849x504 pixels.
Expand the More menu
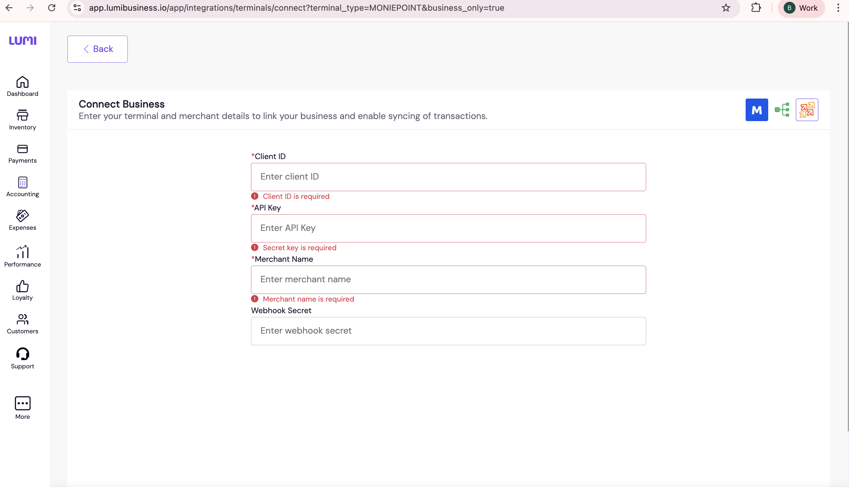(23, 403)
